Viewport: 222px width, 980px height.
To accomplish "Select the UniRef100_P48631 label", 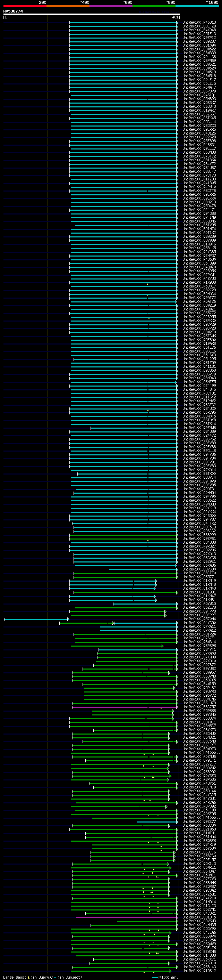I will pos(199,145).
